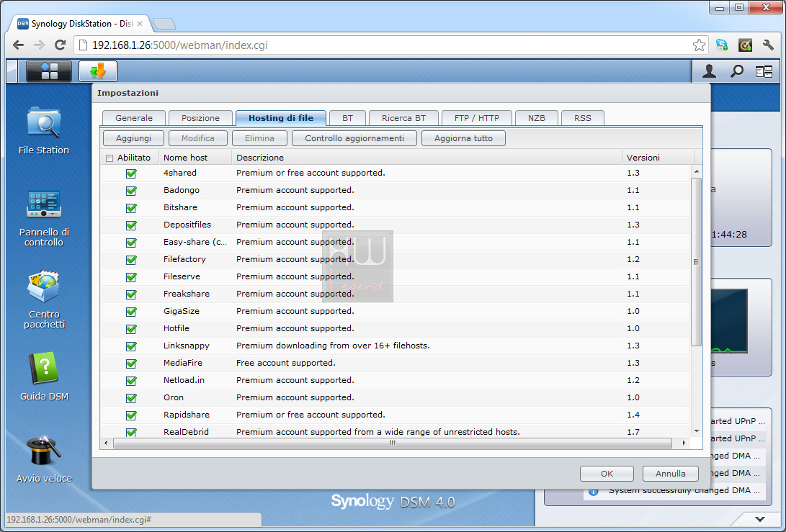This screenshot has height=532, width=786.
Task: Uncheck the Rapidshare host
Action: coord(131,415)
